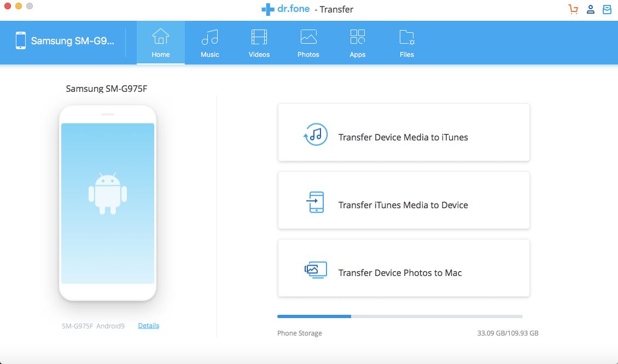Screen dimensions: 618x364
Task: Open the Photos section
Action: (308, 43)
